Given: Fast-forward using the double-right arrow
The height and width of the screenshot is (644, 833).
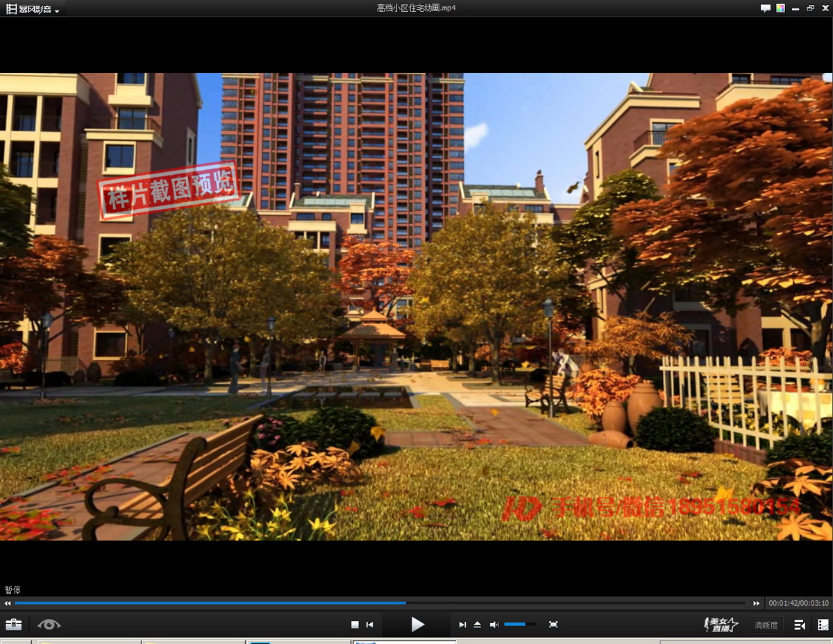Looking at the screenshot, I should click(756, 604).
